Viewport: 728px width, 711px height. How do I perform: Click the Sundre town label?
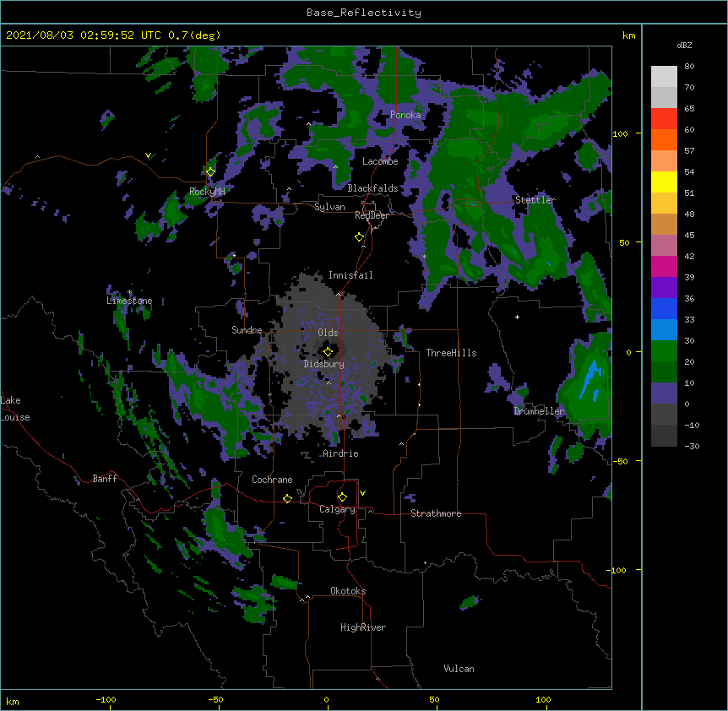pyautogui.click(x=247, y=330)
